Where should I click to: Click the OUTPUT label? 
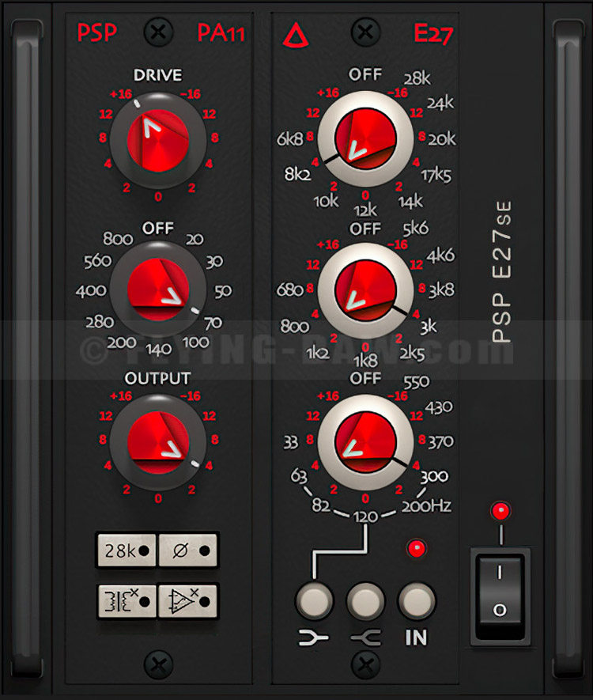coord(157,379)
